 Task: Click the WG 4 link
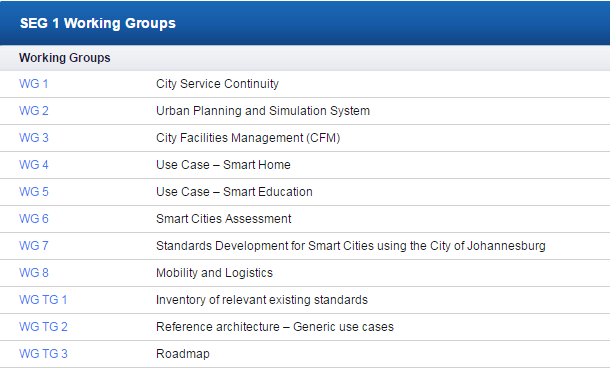[x=34, y=165]
